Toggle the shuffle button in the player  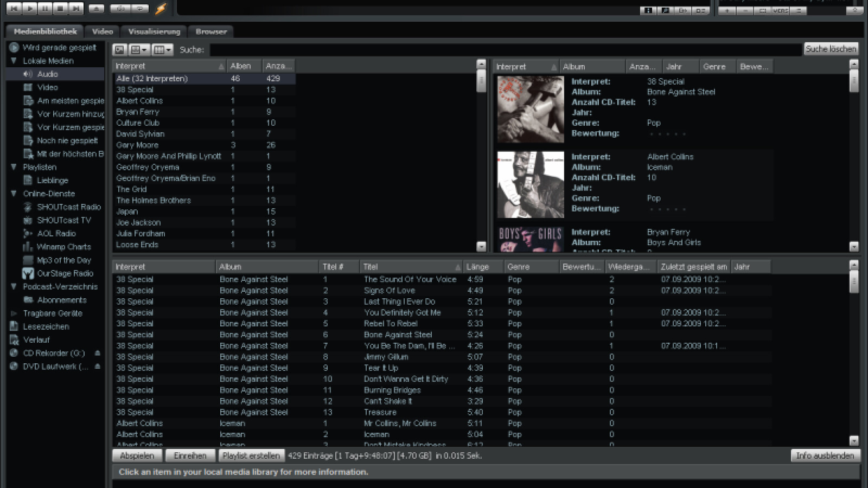point(120,8)
